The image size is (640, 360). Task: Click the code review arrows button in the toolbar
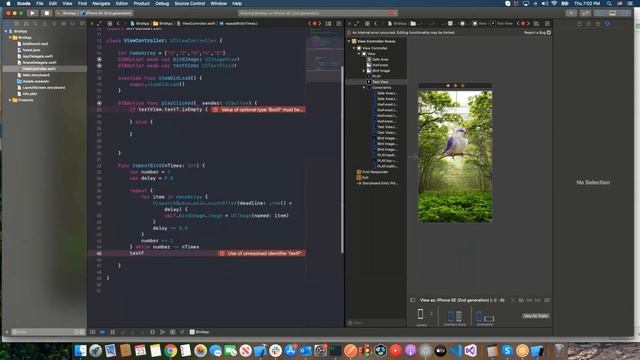pyautogui.click(x=585, y=13)
